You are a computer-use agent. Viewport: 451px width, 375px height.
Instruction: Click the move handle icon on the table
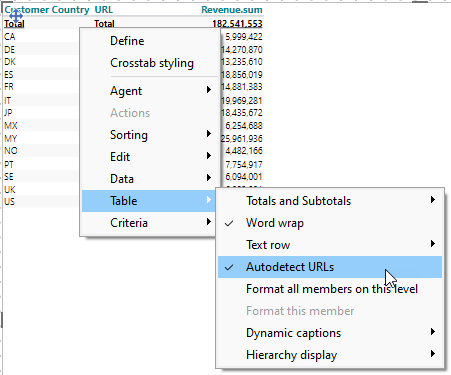[x=16, y=15]
